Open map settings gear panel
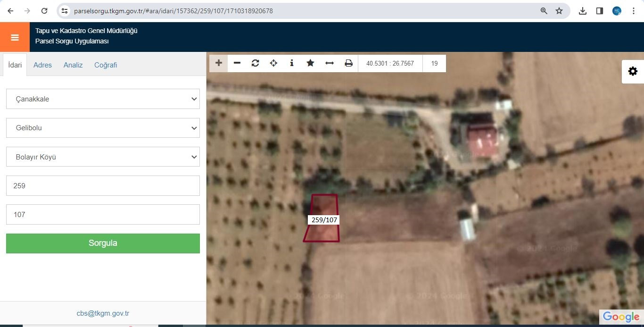 pyautogui.click(x=633, y=71)
